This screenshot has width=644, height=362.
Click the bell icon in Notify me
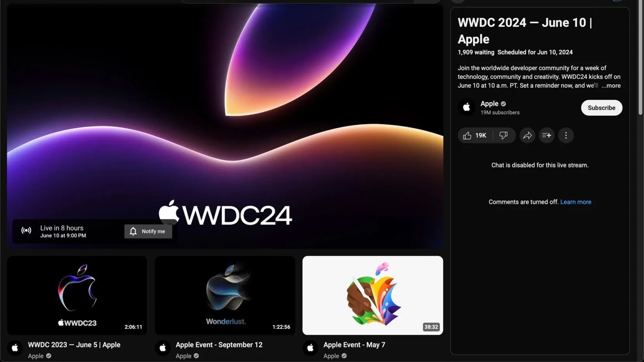[133, 231]
